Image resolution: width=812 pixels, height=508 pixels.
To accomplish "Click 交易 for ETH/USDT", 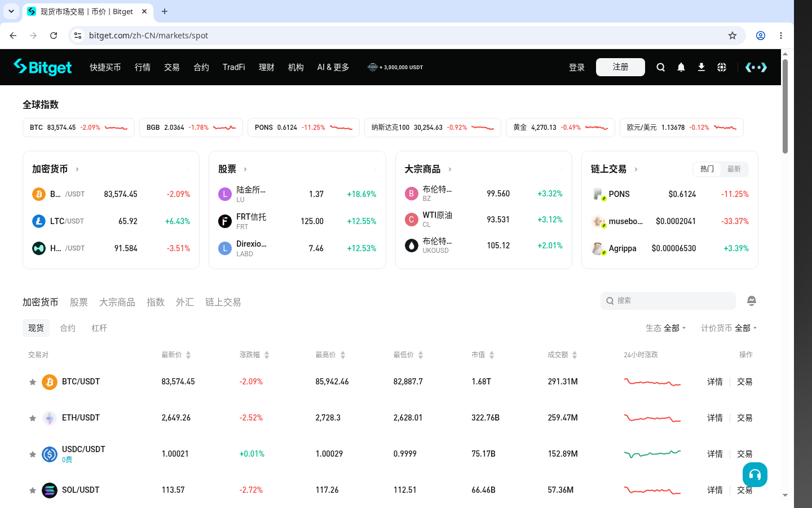I will click(x=745, y=418).
